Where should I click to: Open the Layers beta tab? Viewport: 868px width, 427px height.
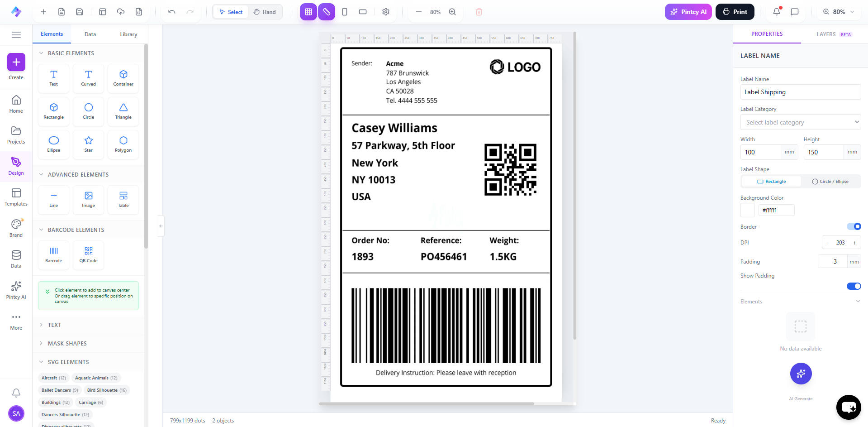(x=834, y=34)
